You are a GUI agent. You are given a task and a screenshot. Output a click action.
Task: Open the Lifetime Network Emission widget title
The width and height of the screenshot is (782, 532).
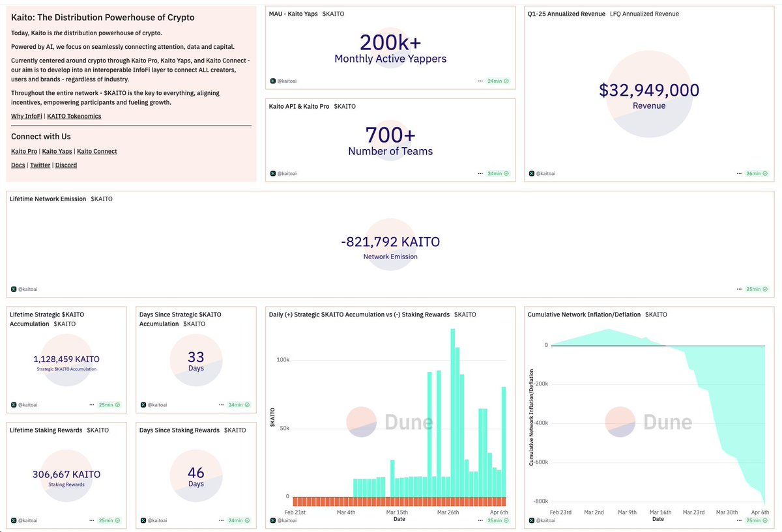pos(48,199)
